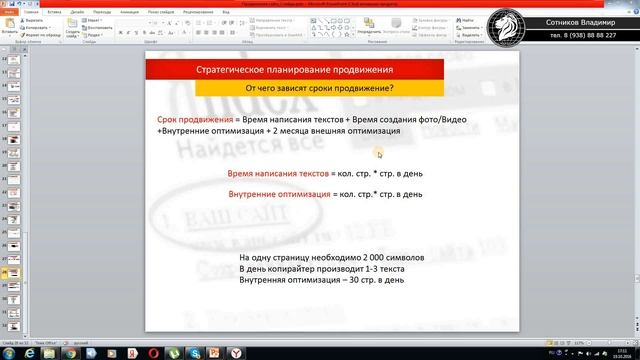Click the columns icon in paragraph group
This screenshot has width=640, height=360.
233,33
